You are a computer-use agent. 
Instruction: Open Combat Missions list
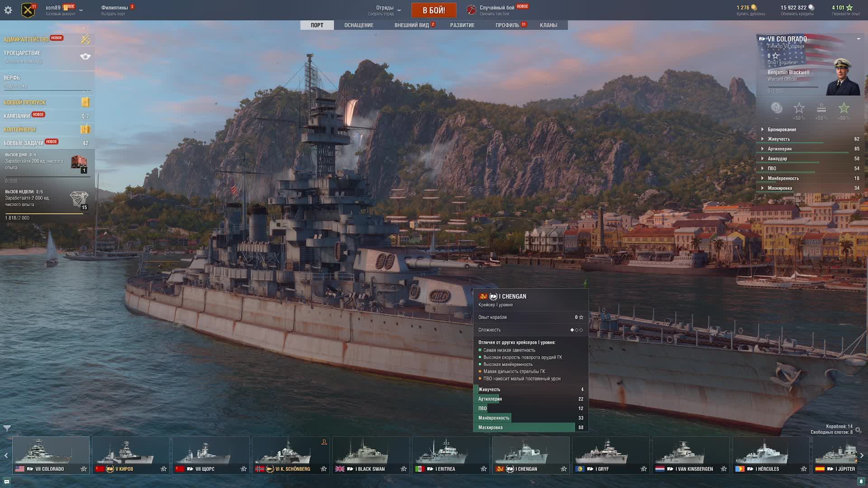(24, 143)
